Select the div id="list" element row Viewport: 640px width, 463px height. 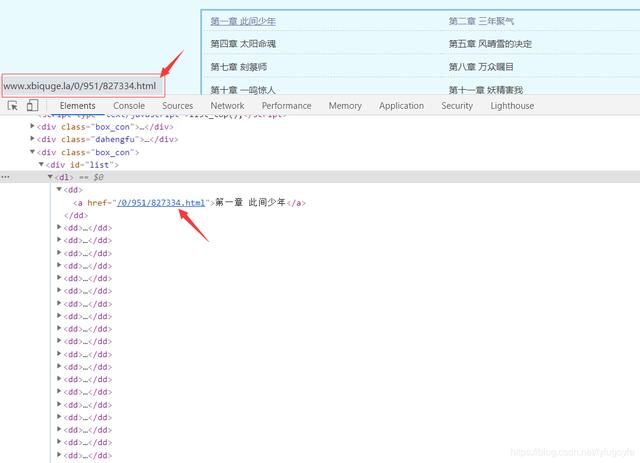82,165
